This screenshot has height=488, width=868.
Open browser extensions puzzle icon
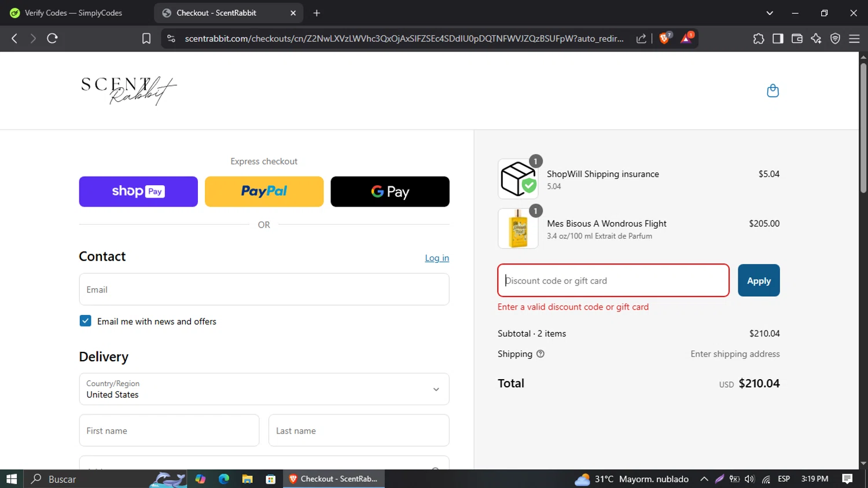point(759,38)
